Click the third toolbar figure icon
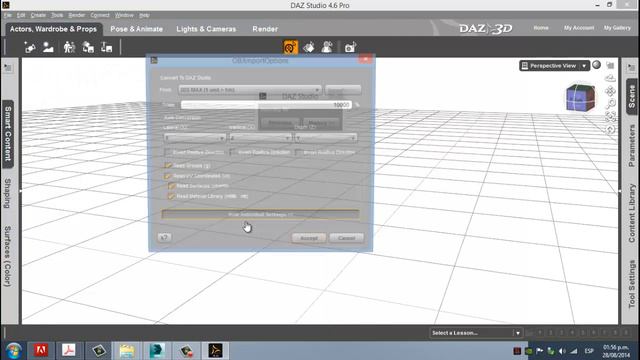This screenshot has width=640, height=360. point(69,48)
